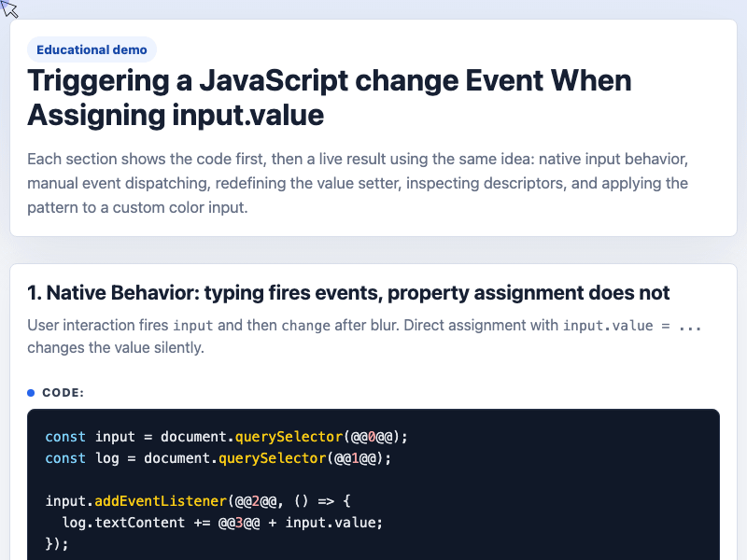Click 'changes the value silently' text
Image resolution: width=747 pixels, height=560 pixels.
tap(115, 347)
